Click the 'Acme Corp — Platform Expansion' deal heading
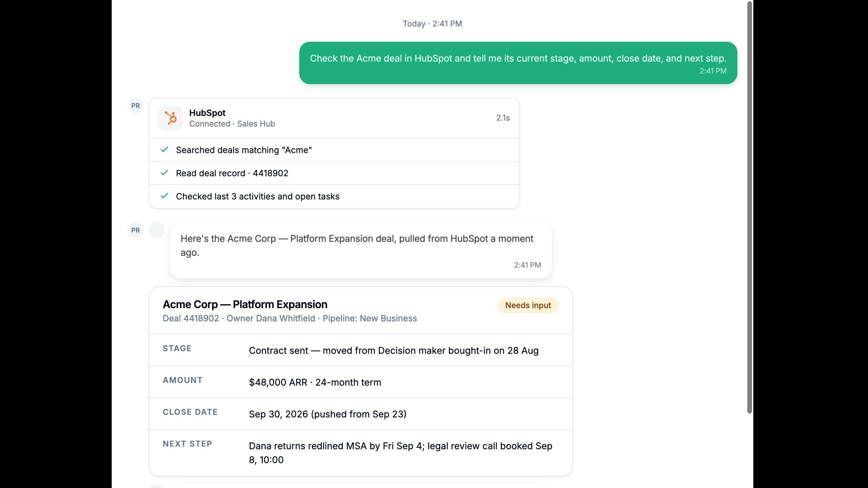 [x=245, y=304]
